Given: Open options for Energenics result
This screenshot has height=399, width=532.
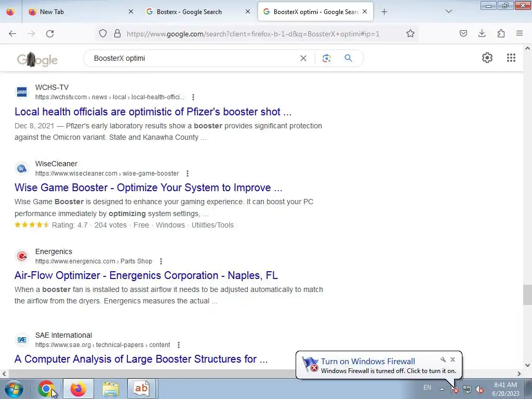Looking at the screenshot, I should pyautogui.click(x=161, y=261).
